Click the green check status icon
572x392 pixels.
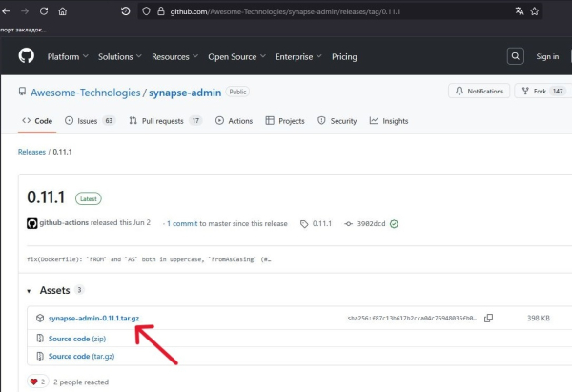click(x=394, y=224)
